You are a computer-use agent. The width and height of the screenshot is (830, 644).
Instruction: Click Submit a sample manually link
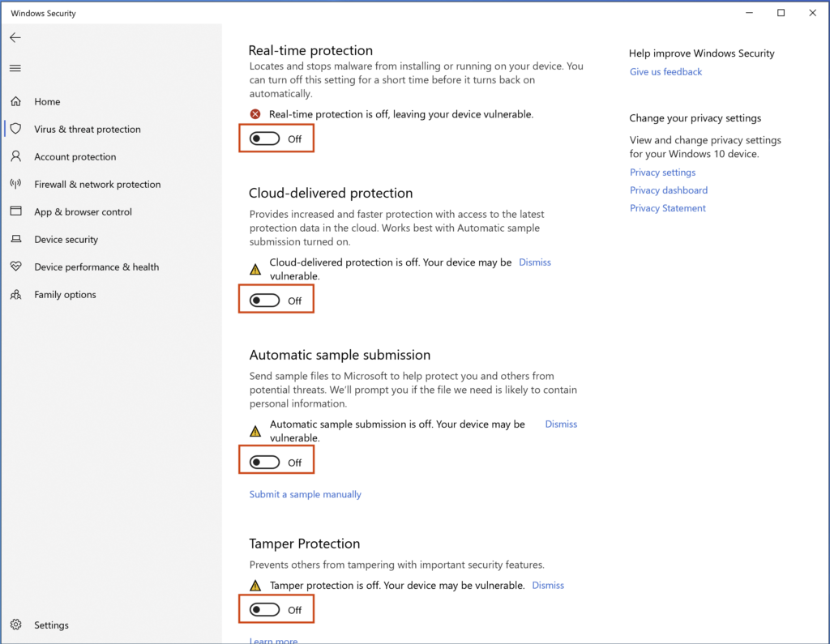[305, 494]
